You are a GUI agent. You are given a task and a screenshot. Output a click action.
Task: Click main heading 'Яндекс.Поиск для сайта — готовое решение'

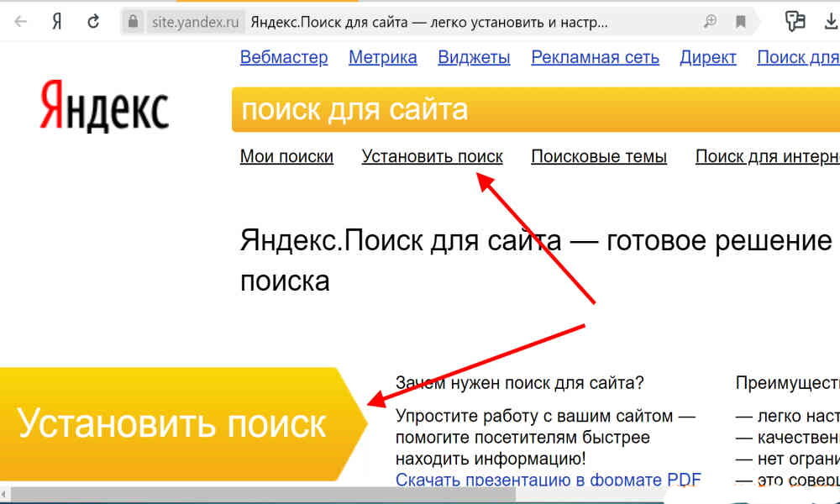(536, 240)
